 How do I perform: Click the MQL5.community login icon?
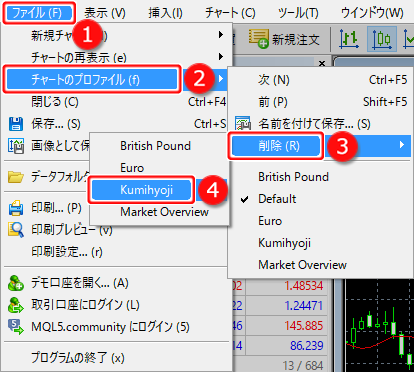click(x=16, y=327)
